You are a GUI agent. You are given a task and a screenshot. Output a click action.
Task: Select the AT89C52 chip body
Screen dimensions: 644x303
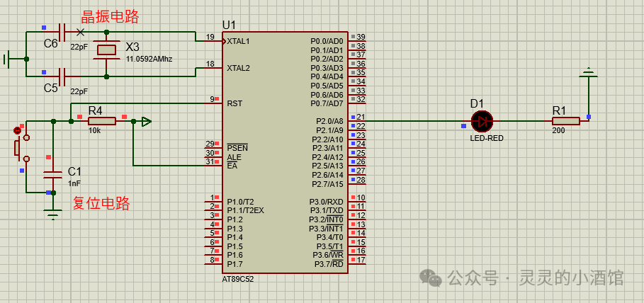[x=285, y=153]
